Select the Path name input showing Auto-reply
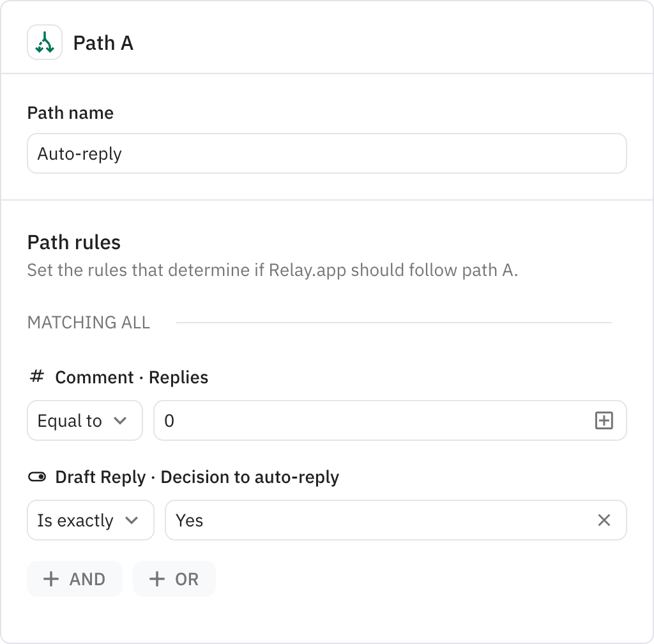The height and width of the screenshot is (644, 654). (x=326, y=153)
